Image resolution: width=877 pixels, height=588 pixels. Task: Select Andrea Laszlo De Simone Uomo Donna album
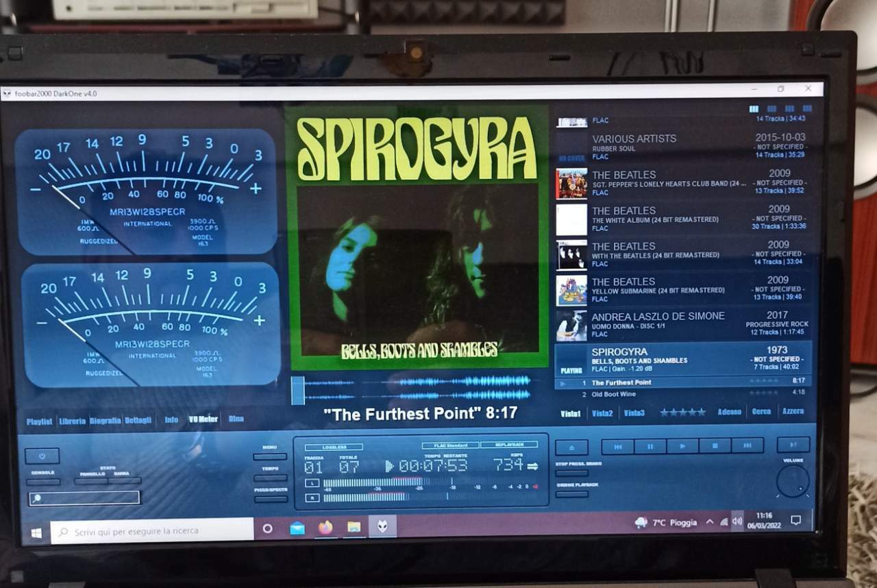tap(683, 325)
